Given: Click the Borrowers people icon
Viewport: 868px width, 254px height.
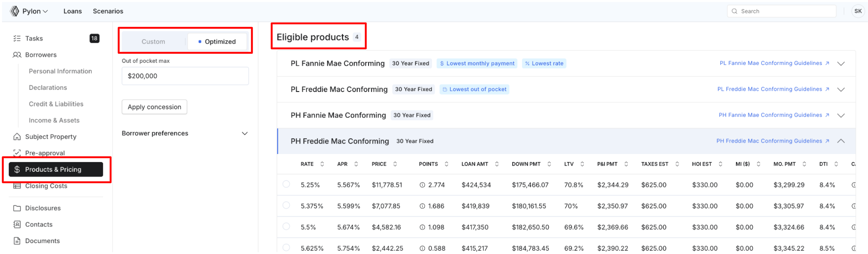Looking at the screenshot, I should point(17,55).
